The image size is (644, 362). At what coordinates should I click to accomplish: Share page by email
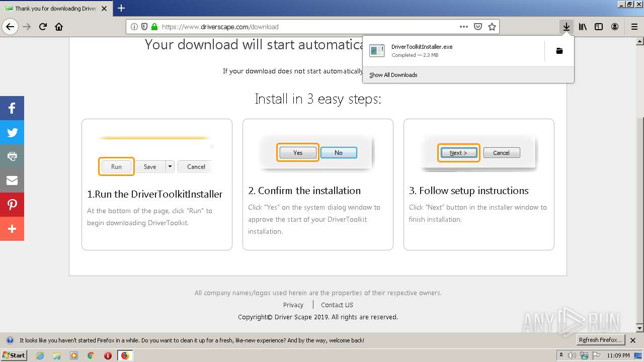point(12,180)
